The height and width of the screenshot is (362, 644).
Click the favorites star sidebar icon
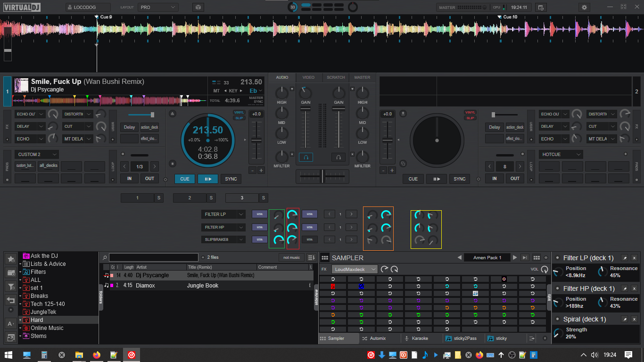click(10, 259)
